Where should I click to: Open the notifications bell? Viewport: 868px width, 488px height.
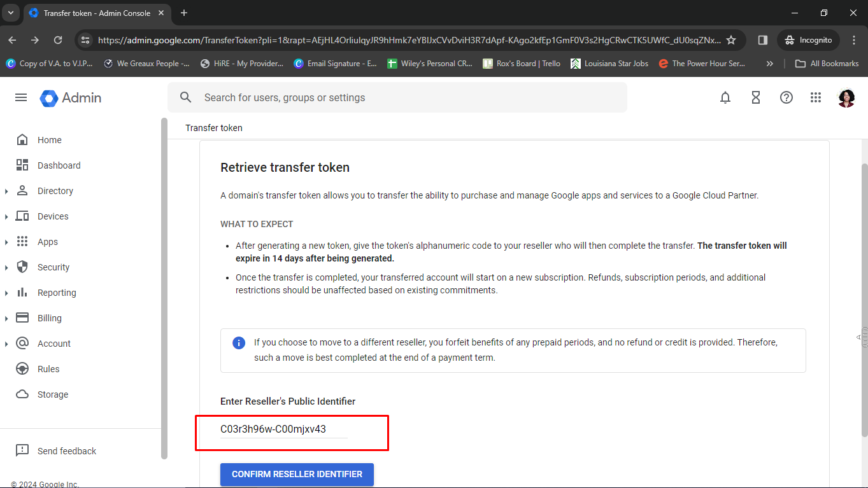point(725,97)
